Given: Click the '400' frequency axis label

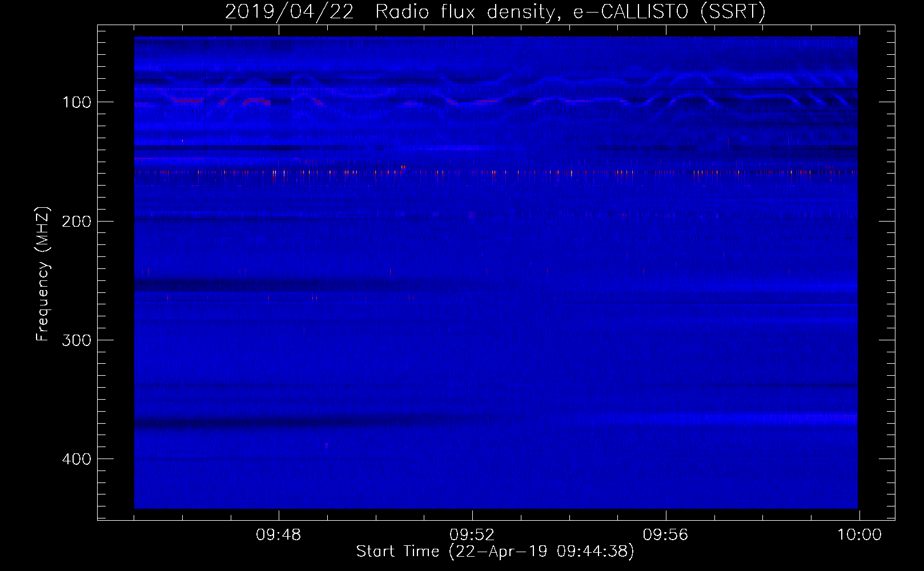Looking at the screenshot, I should [77, 459].
